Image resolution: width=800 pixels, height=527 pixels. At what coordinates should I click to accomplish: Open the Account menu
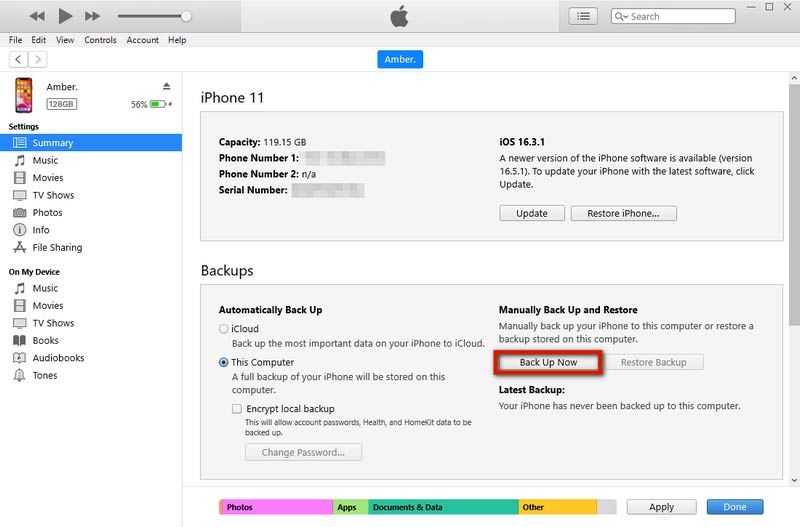click(142, 40)
